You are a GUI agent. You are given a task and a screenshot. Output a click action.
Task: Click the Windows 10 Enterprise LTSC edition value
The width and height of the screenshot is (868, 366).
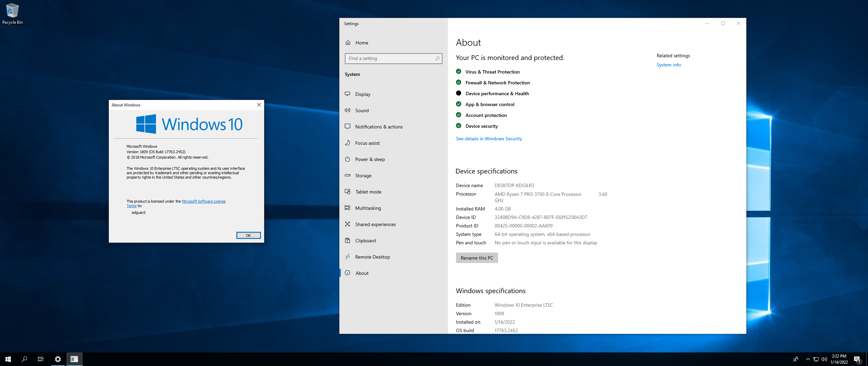524,305
